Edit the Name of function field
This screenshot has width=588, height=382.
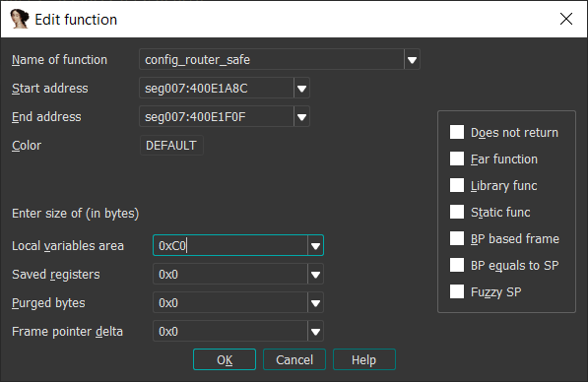pyautogui.click(x=272, y=59)
